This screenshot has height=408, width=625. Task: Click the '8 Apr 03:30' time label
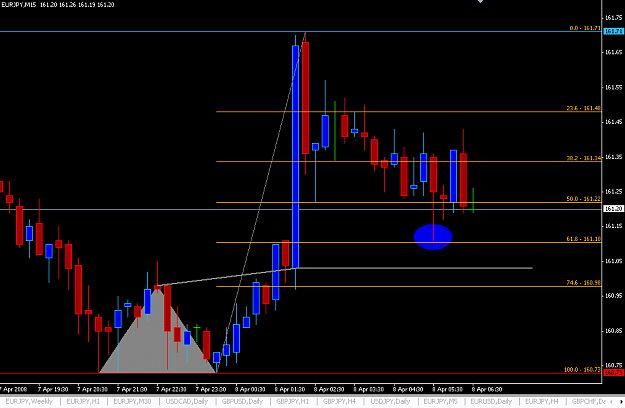pyautogui.click(x=369, y=389)
